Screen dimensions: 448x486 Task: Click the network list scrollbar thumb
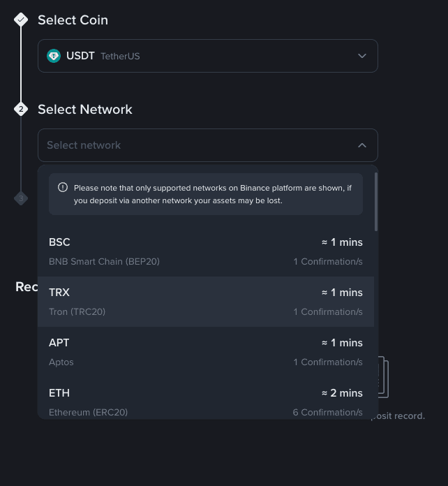coord(376,202)
